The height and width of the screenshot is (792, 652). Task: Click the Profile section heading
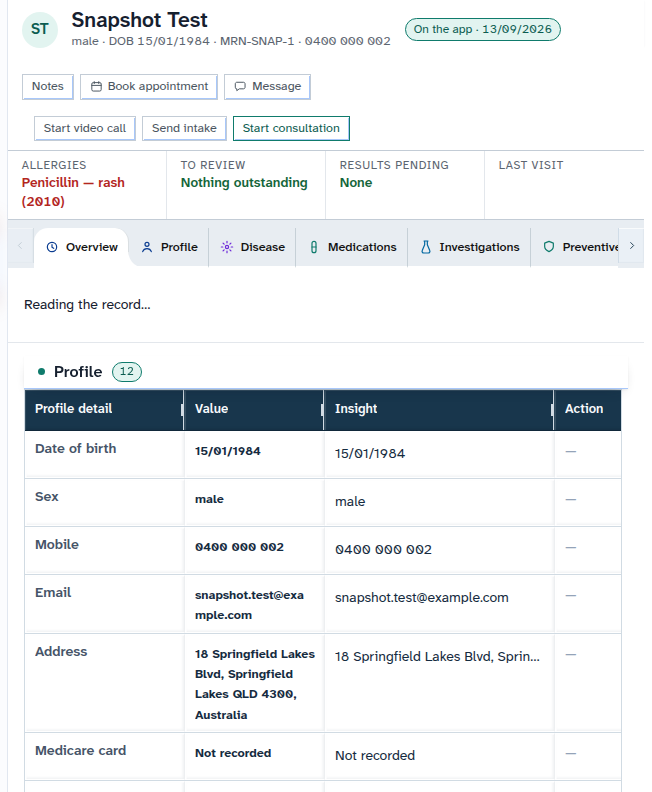pos(78,372)
